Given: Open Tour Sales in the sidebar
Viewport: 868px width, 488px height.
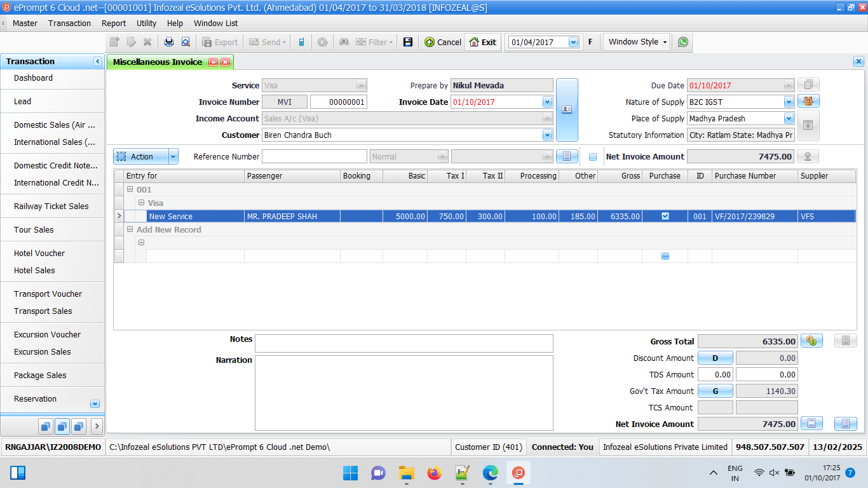Looking at the screenshot, I should click(x=34, y=229).
